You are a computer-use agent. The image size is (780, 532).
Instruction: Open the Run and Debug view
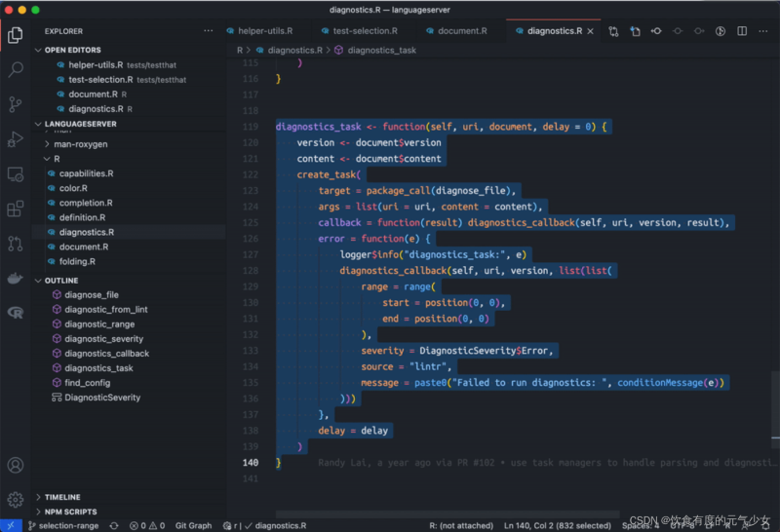[16, 139]
